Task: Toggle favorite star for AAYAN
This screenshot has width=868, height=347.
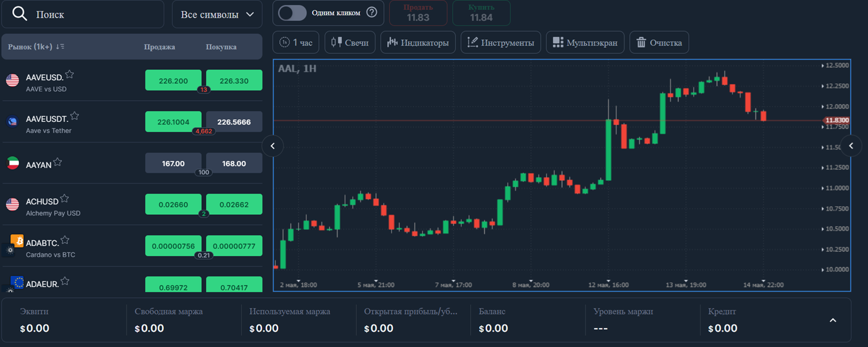Action: [58, 162]
